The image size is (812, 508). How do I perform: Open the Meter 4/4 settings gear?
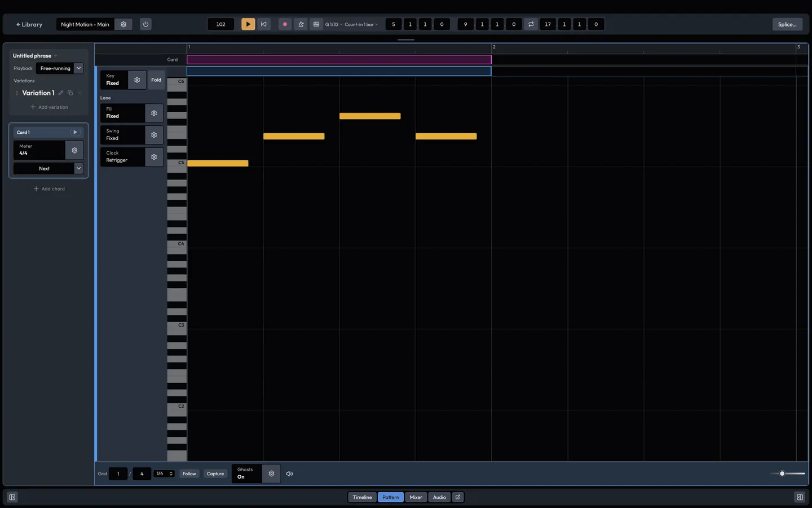[74, 150]
